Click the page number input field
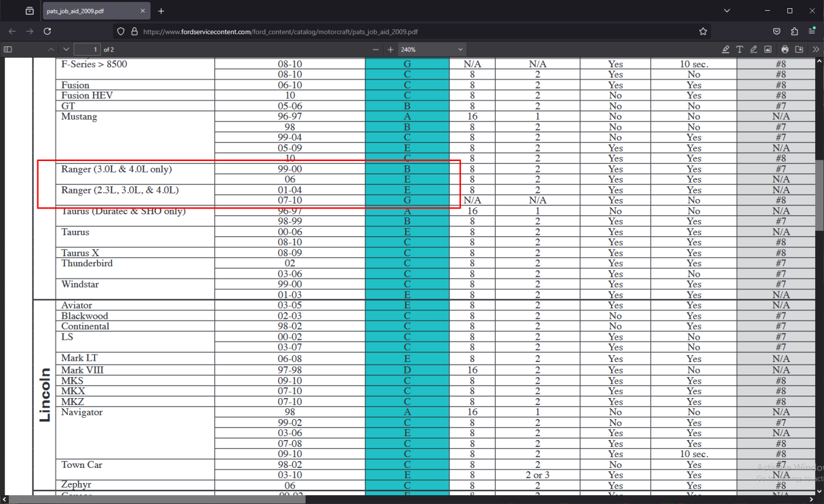Image resolution: width=824 pixels, height=504 pixels. (x=87, y=49)
